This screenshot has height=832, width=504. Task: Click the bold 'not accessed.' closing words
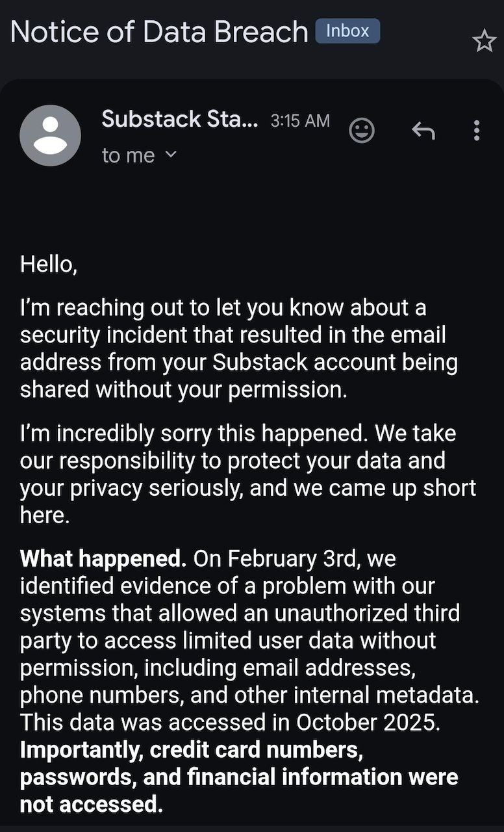coord(90,805)
